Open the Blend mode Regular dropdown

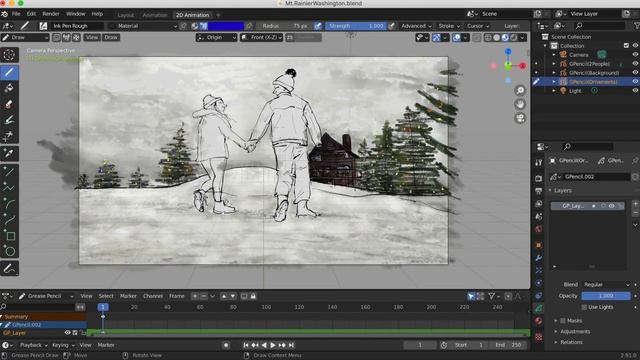click(607, 284)
